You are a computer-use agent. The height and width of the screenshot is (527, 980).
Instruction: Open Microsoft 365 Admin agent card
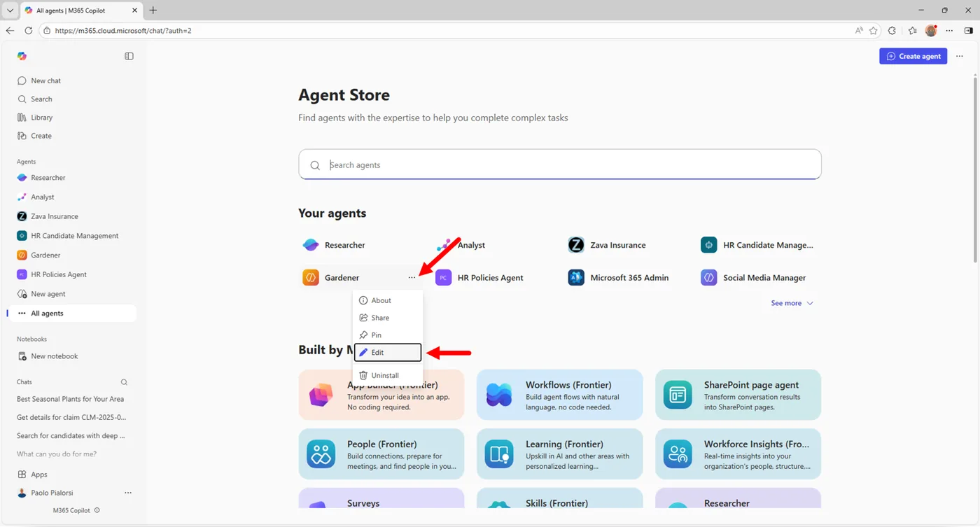pos(618,278)
